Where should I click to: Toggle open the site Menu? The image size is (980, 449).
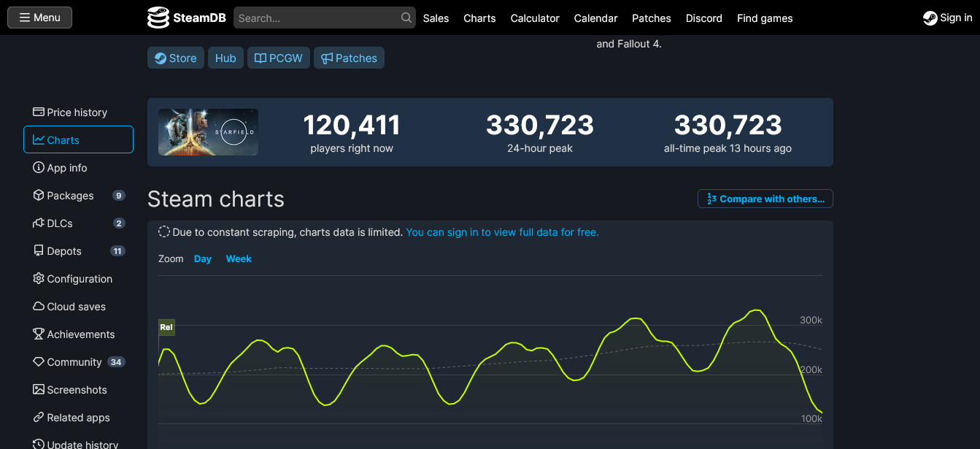point(39,17)
